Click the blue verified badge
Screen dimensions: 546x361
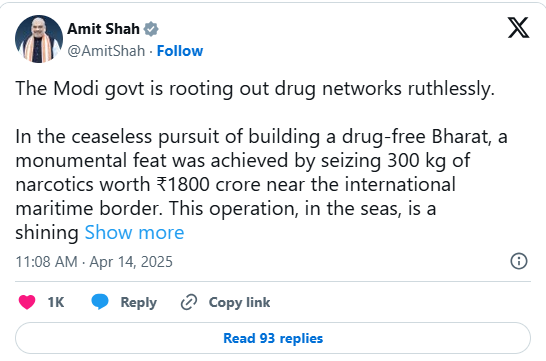pyautogui.click(x=151, y=29)
